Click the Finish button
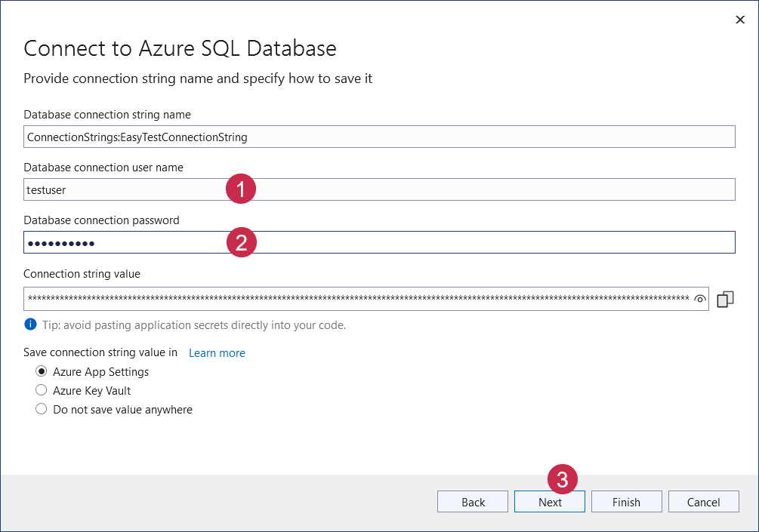 click(x=626, y=502)
